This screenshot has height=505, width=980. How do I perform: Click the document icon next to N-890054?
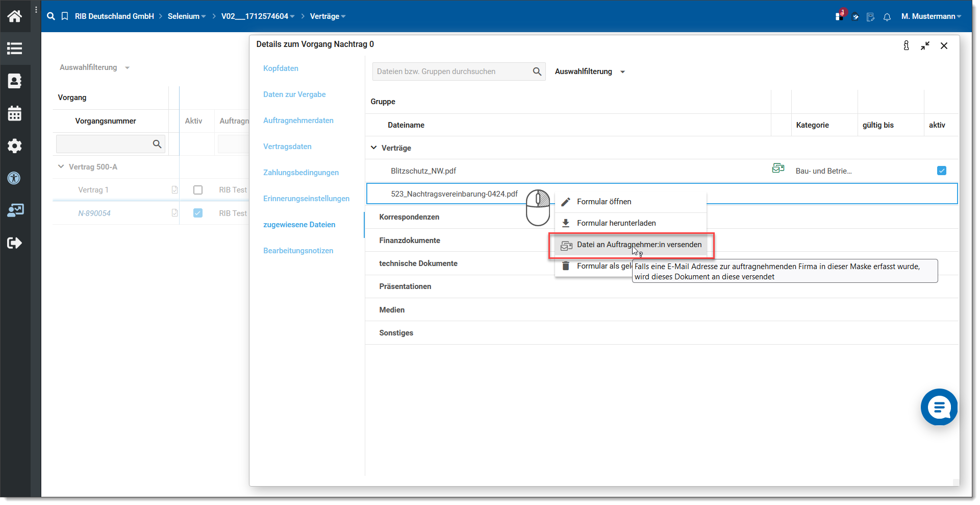pyautogui.click(x=174, y=213)
